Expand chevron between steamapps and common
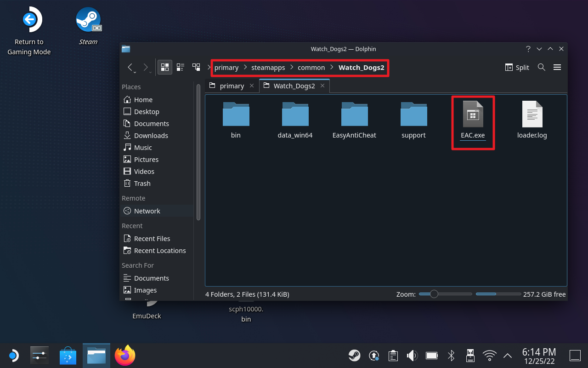The height and width of the screenshot is (368, 588). [292, 68]
